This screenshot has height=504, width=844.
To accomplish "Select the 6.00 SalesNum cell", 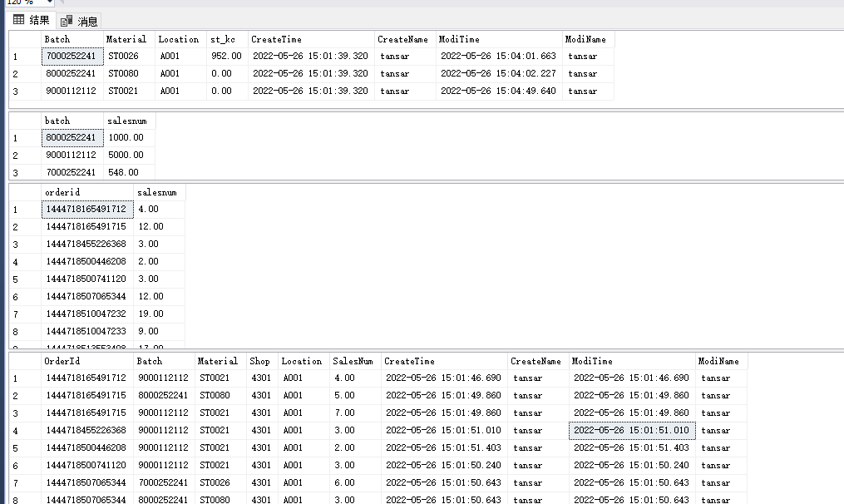I will (x=355, y=483).
